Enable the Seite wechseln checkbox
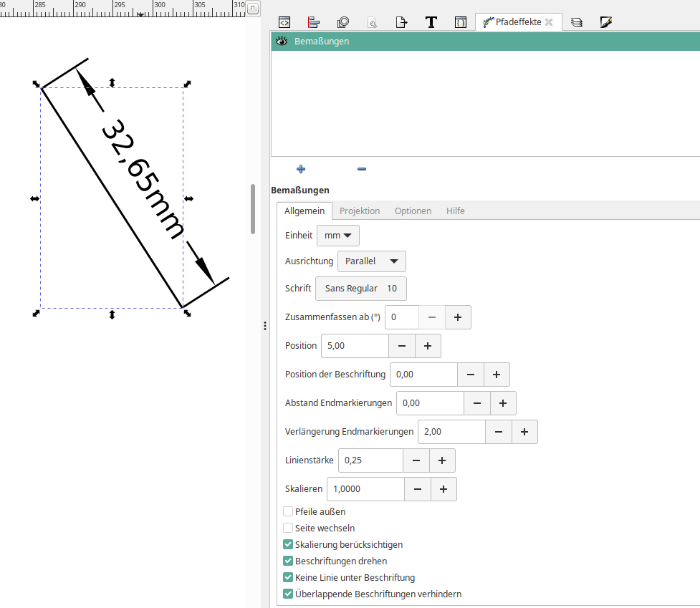Viewport: 700px width, 608px height. (x=288, y=529)
